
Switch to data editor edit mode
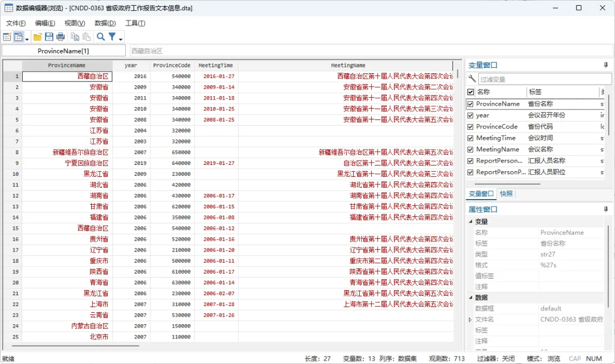pos(7,37)
